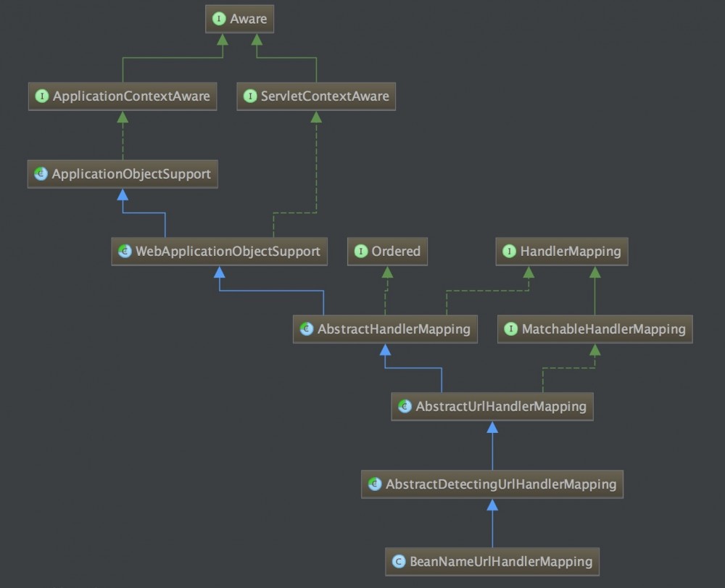This screenshot has width=725, height=588.
Task: Click the interface badge on ServletContextAware
Action: point(250,96)
